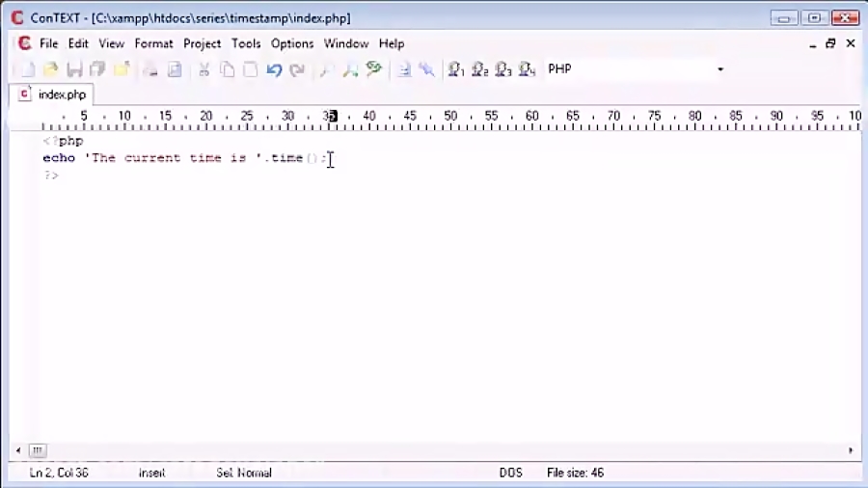Click the Print preview toolbar icon
This screenshot has width=868, height=488.
click(x=175, y=69)
